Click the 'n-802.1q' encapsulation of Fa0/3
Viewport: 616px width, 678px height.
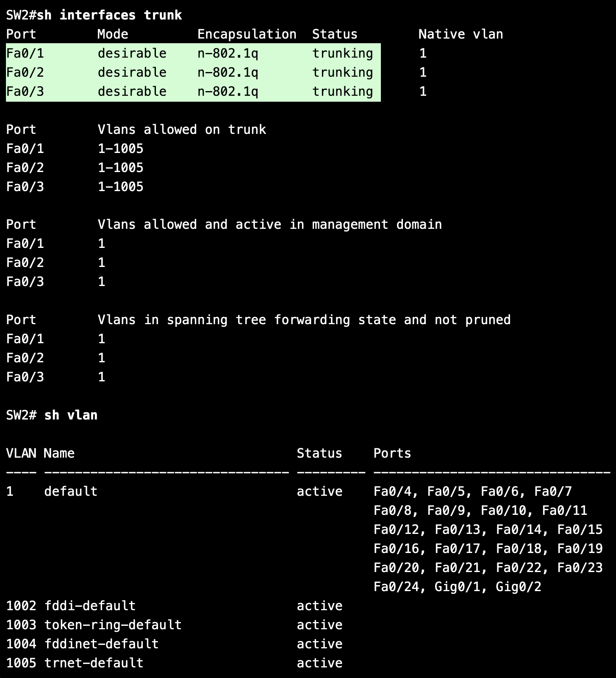[228, 92]
